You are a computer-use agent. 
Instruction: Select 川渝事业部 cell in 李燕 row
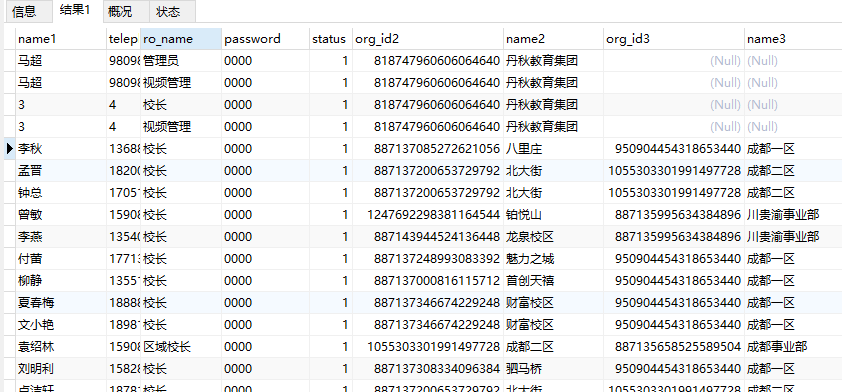(793, 237)
